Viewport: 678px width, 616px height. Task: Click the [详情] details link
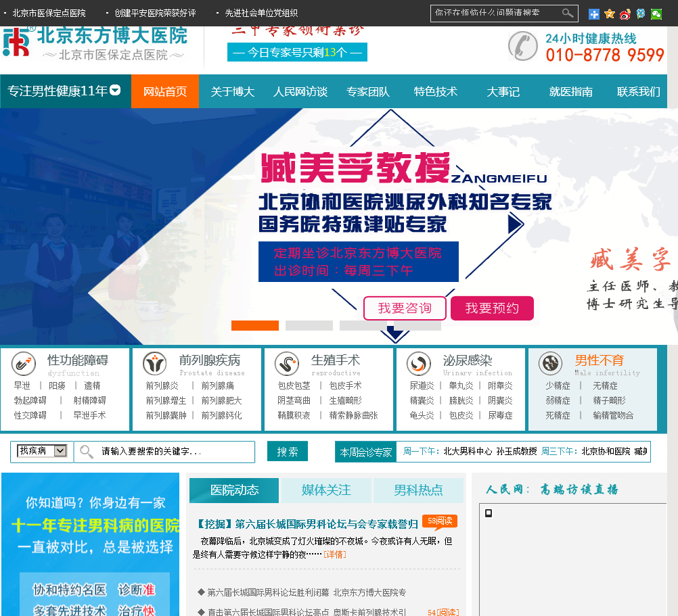coord(335,554)
